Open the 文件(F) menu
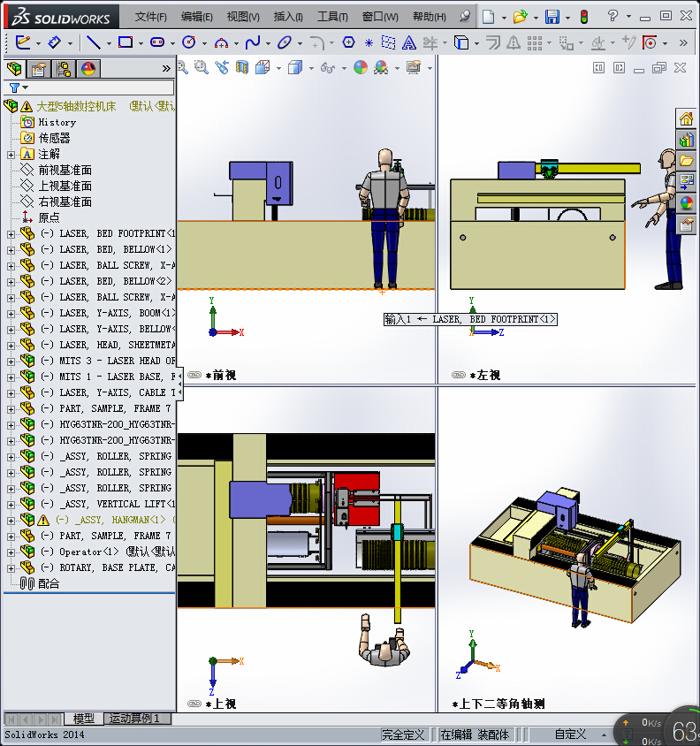 click(x=150, y=17)
